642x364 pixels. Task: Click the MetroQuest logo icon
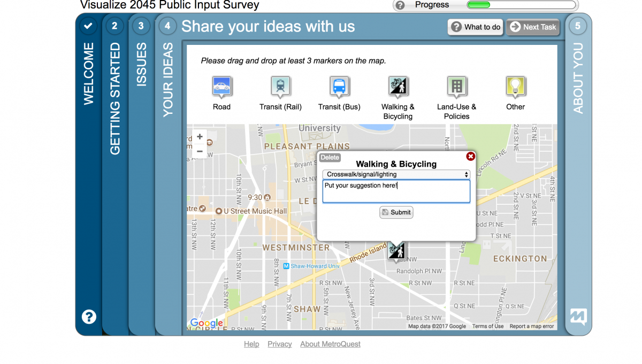pyautogui.click(x=578, y=316)
